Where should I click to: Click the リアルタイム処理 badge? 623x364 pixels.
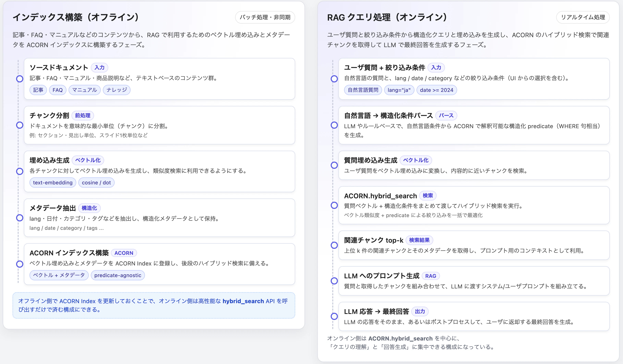(x=583, y=17)
